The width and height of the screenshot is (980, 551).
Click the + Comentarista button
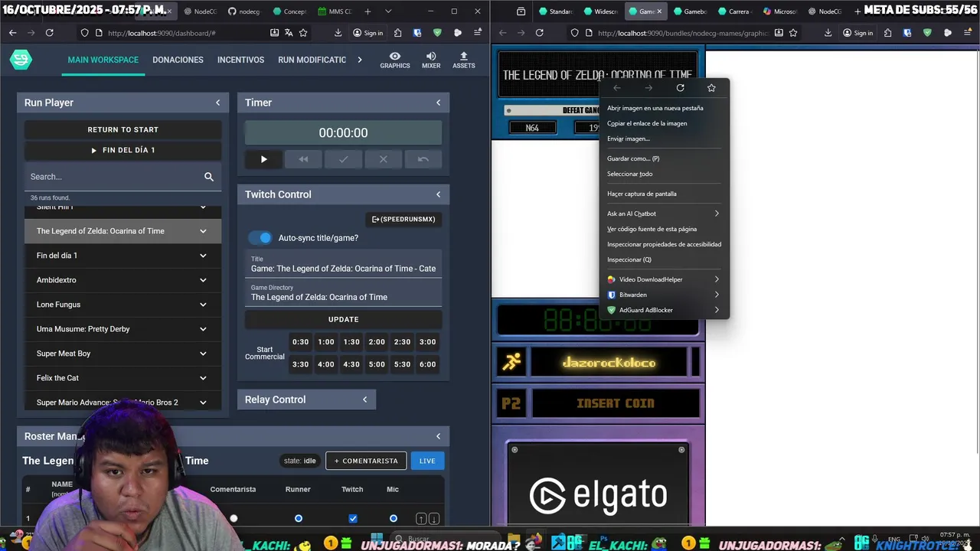[x=366, y=461]
